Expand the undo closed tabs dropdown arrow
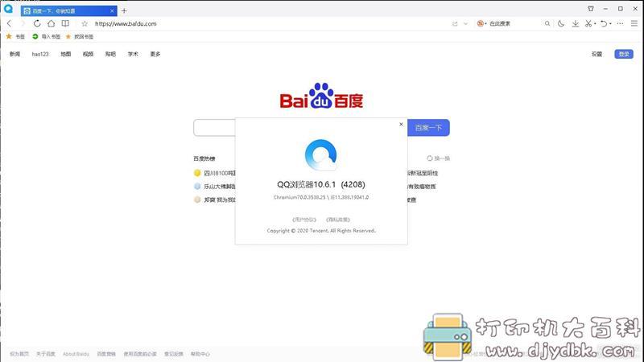 pyautogui.click(x=610, y=24)
